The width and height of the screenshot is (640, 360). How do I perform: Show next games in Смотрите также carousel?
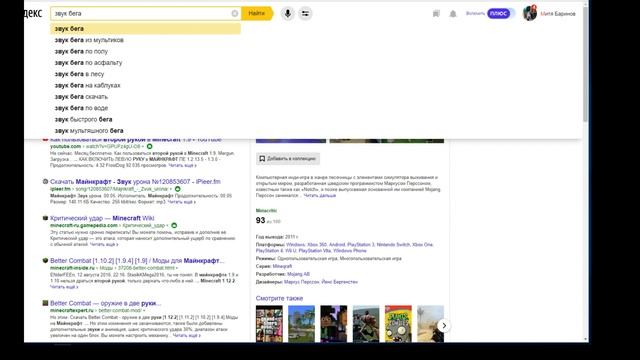[444, 325]
